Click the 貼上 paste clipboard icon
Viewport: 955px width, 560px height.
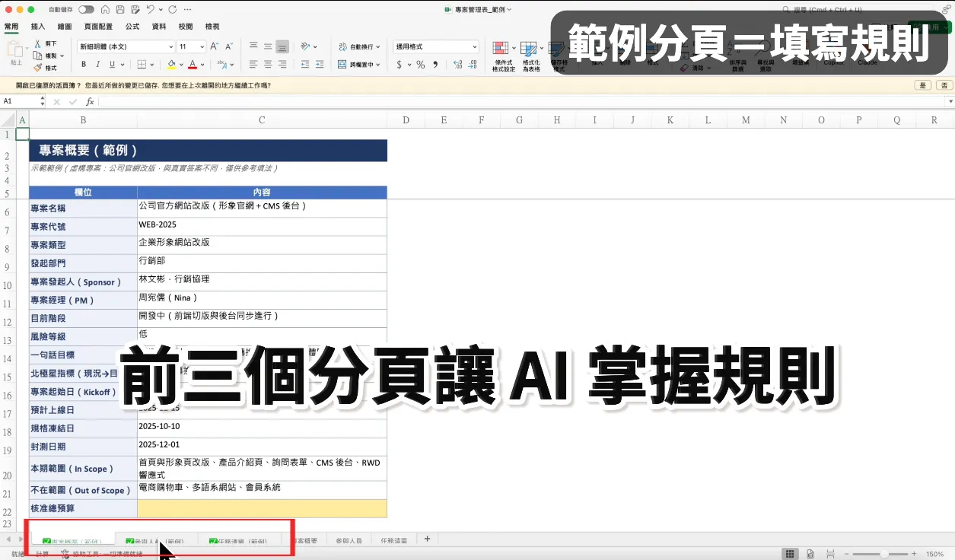pyautogui.click(x=16, y=50)
